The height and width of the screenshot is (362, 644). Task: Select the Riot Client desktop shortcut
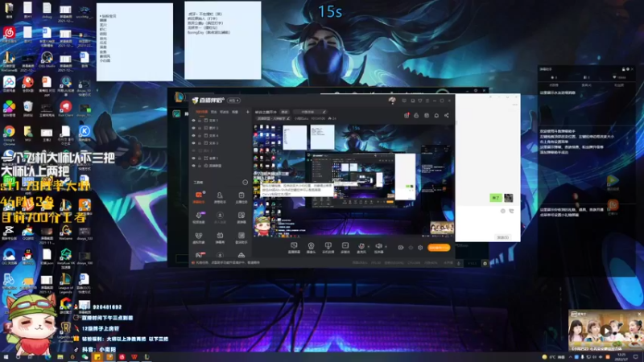pos(66,109)
